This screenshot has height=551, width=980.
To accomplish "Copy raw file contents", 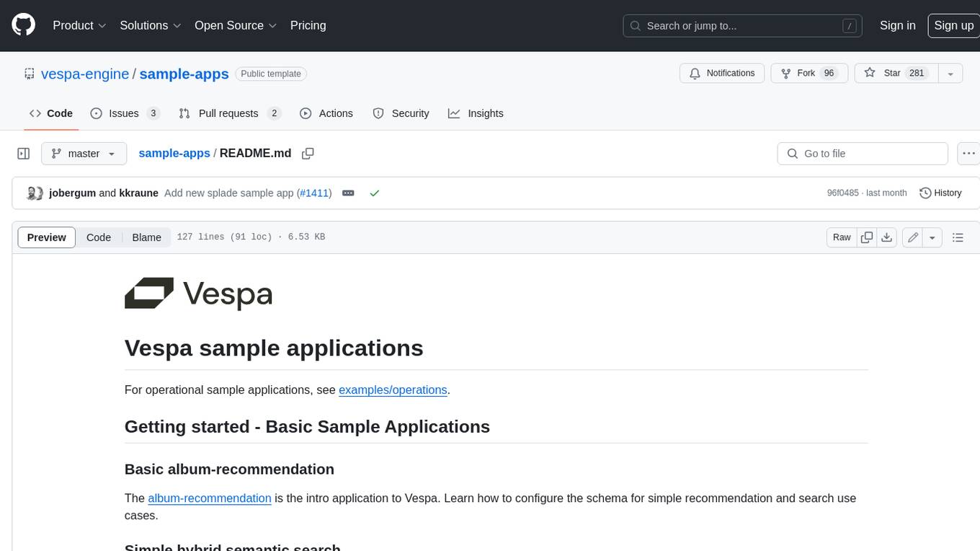I will [867, 237].
